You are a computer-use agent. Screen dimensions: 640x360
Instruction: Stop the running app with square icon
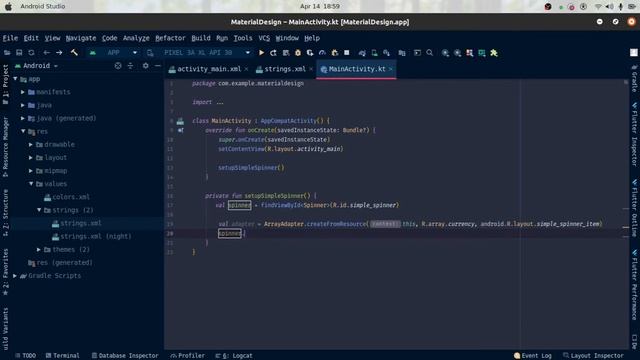pyautogui.click(x=347, y=53)
